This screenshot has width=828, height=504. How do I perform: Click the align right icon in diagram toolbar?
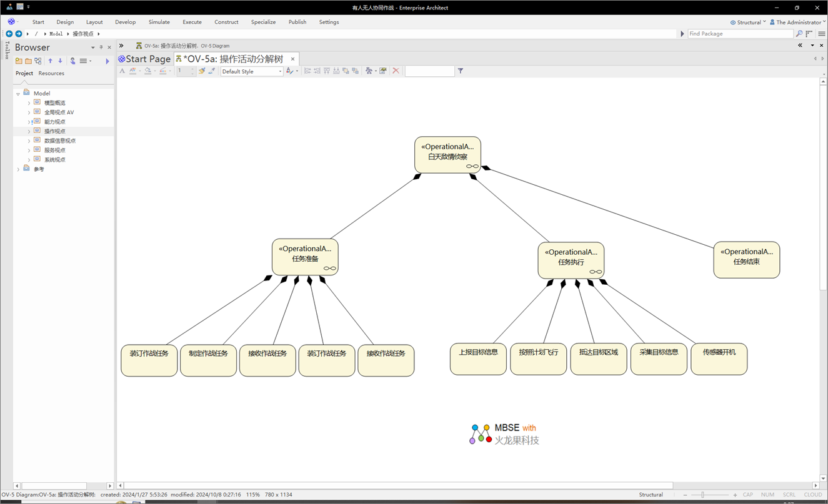[317, 71]
